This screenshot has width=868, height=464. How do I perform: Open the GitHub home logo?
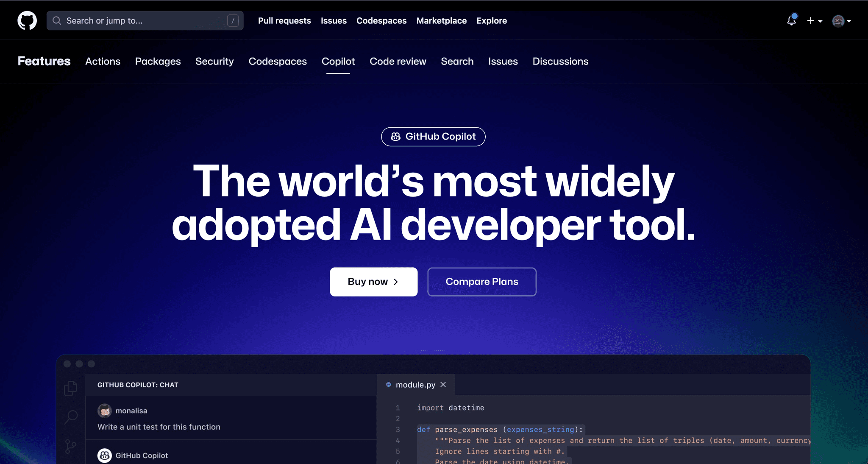27,20
